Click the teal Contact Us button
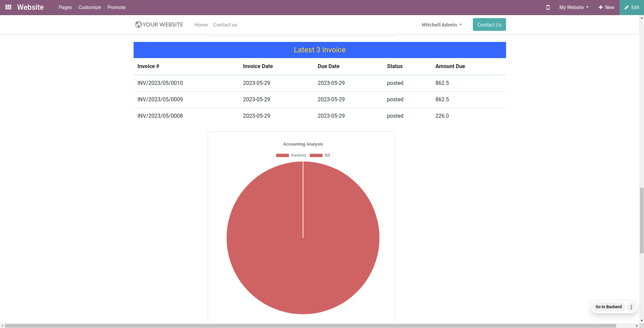The image size is (644, 328). click(489, 24)
